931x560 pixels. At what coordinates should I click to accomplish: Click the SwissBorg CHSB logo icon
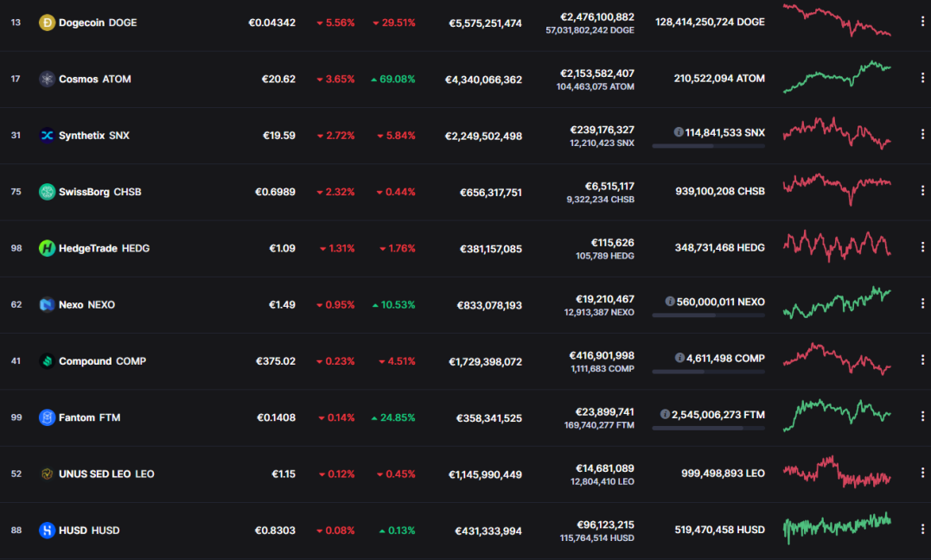coord(47,192)
